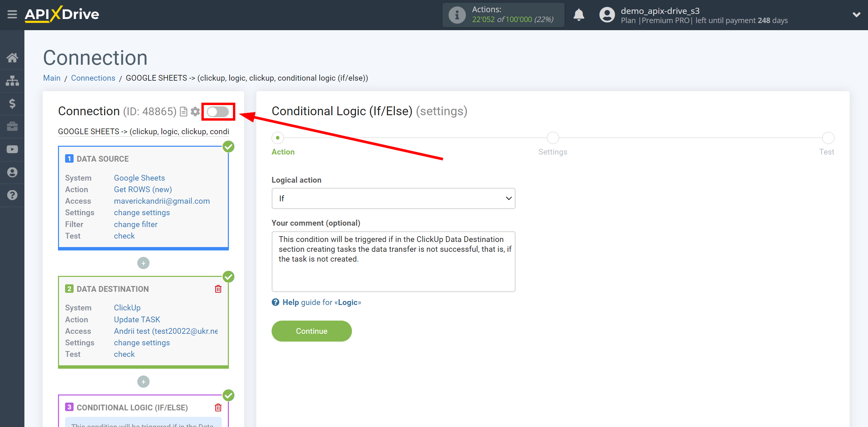868x427 pixels.
Task: Open the hamburger menu
Action: (x=12, y=15)
